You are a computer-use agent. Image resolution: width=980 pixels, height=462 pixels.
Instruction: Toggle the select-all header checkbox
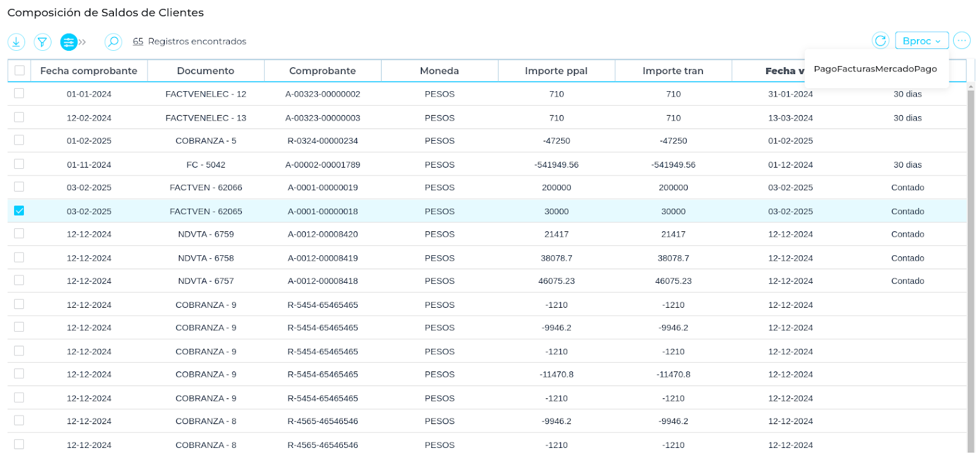(x=20, y=70)
